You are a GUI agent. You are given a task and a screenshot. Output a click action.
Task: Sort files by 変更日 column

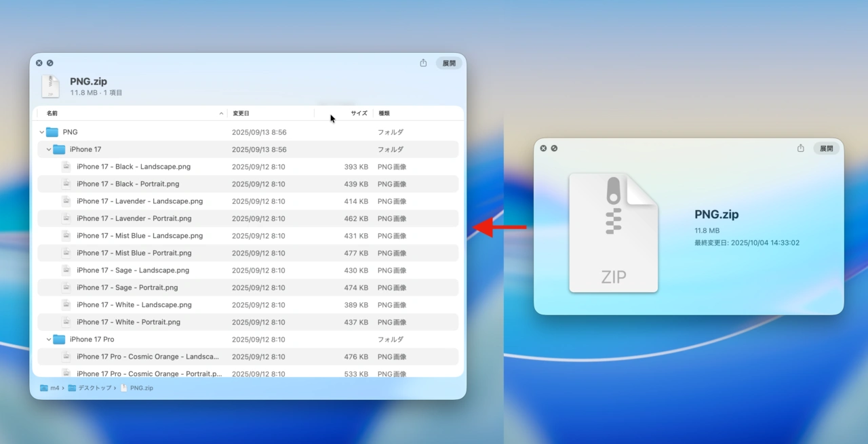click(x=242, y=113)
